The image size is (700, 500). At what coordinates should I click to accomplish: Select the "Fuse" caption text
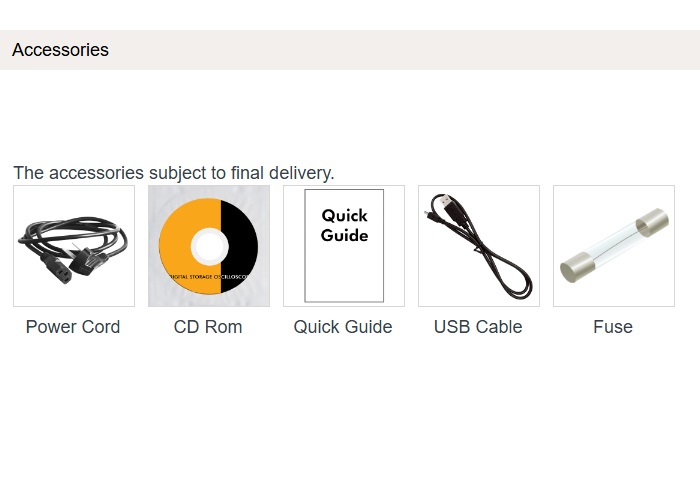click(x=613, y=327)
